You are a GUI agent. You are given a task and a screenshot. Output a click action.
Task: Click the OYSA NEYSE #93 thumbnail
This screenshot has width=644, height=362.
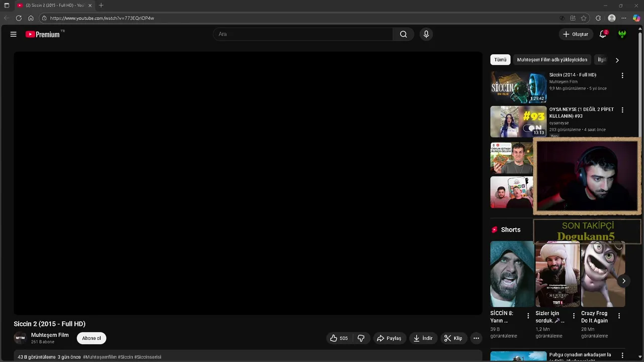click(x=518, y=121)
